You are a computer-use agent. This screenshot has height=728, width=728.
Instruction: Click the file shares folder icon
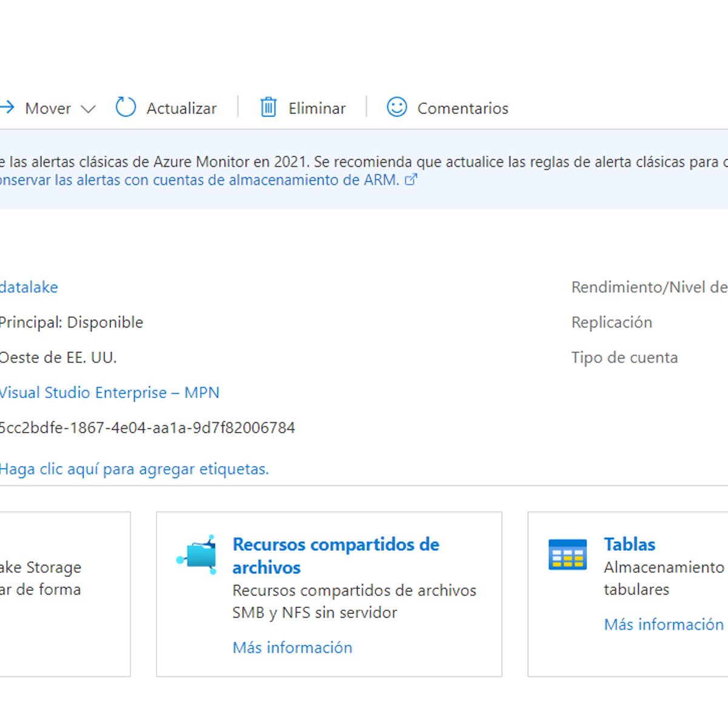tap(197, 554)
